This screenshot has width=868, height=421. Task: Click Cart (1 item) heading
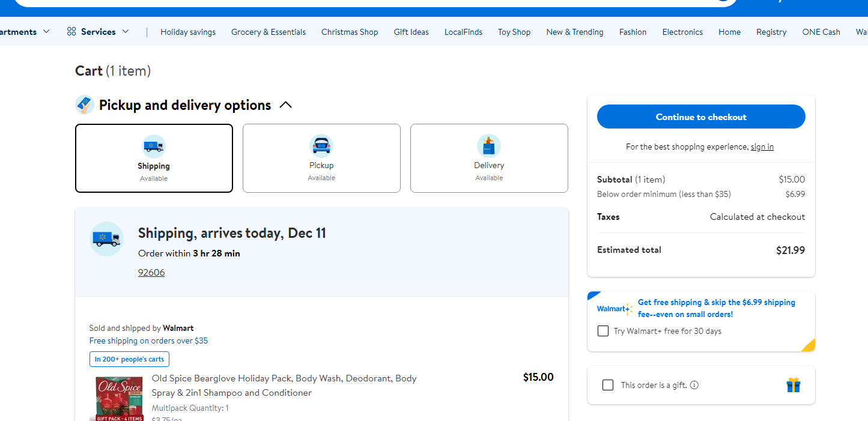pyautogui.click(x=113, y=71)
